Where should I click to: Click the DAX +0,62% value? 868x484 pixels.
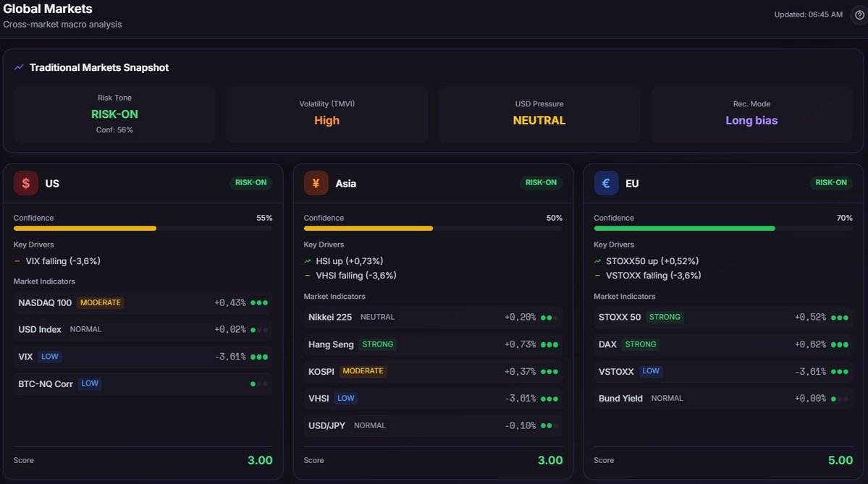[x=810, y=344]
